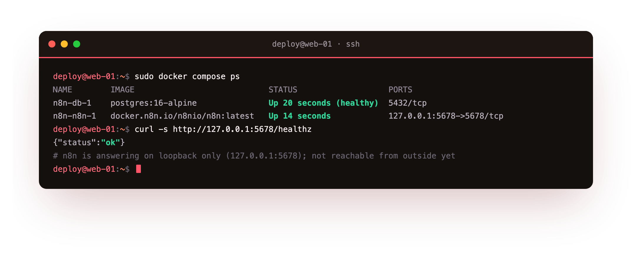
Task: Click the comment about n8n loopback only
Action: coord(254,156)
